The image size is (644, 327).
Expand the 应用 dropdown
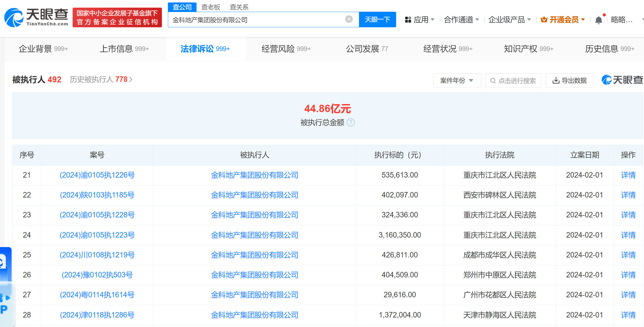coord(432,20)
